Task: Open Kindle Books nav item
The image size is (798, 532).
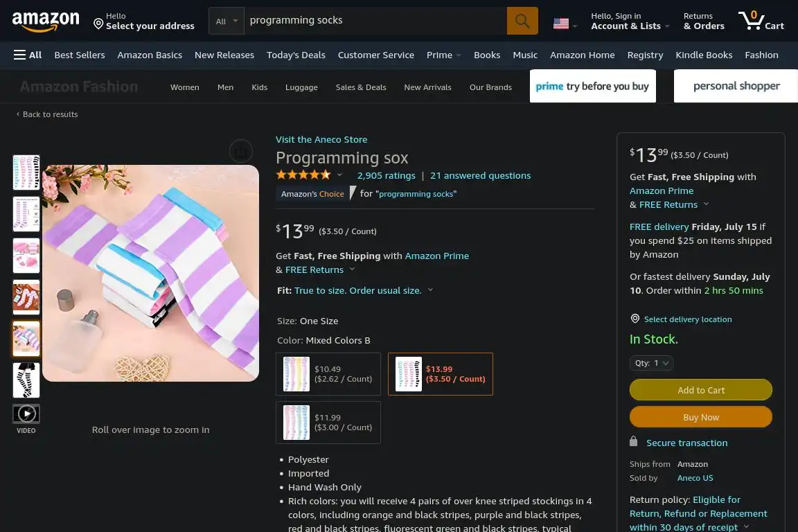Action: pos(703,55)
